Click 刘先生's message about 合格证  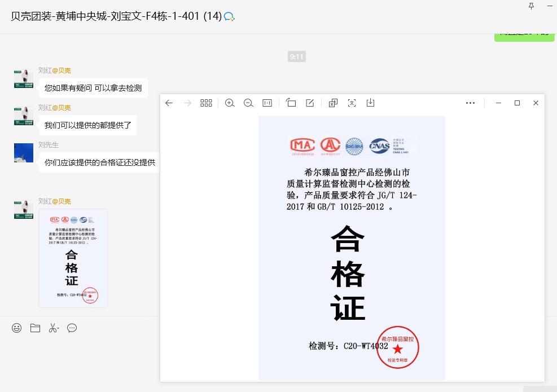(x=99, y=162)
